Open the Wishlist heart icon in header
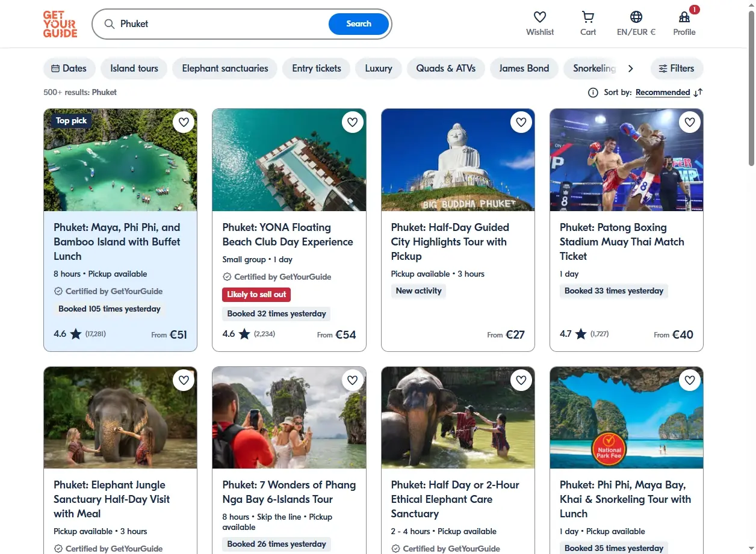Image resolution: width=756 pixels, height=554 pixels. click(540, 17)
